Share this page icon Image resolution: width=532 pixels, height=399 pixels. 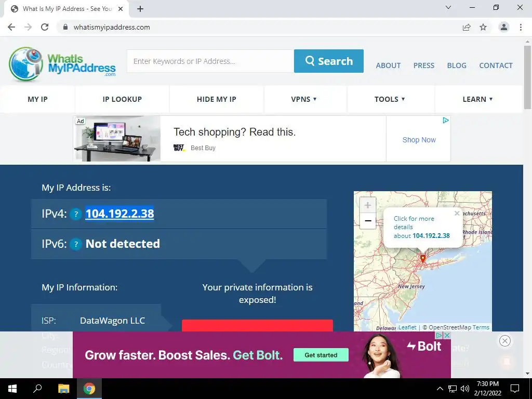(x=467, y=27)
